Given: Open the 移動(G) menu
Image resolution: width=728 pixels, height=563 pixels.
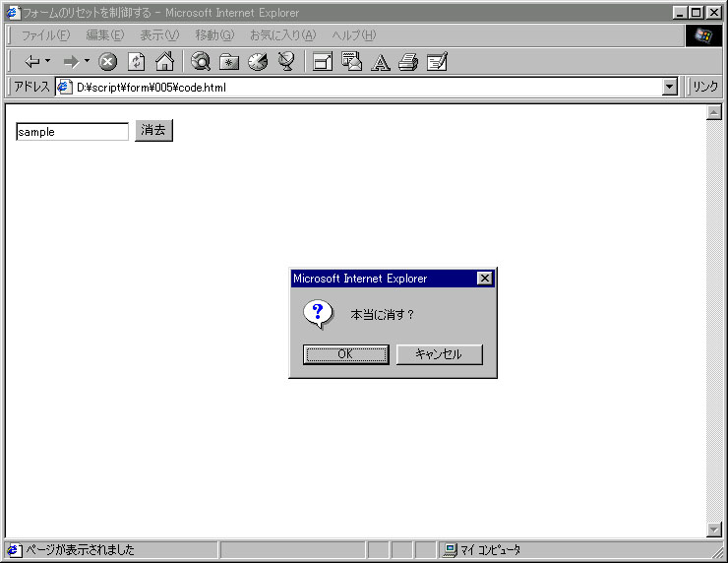Looking at the screenshot, I should (x=214, y=35).
